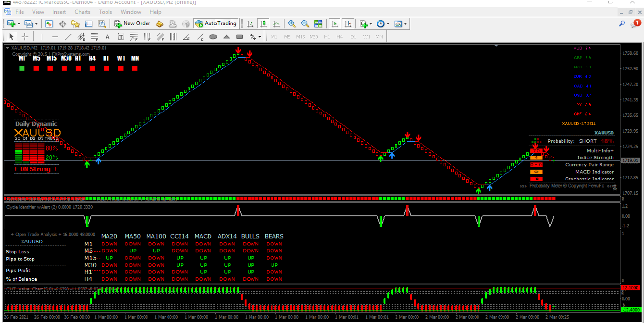Viewport: 644px width, 323px height.
Task: Open the Insert menu
Action: (x=59, y=12)
